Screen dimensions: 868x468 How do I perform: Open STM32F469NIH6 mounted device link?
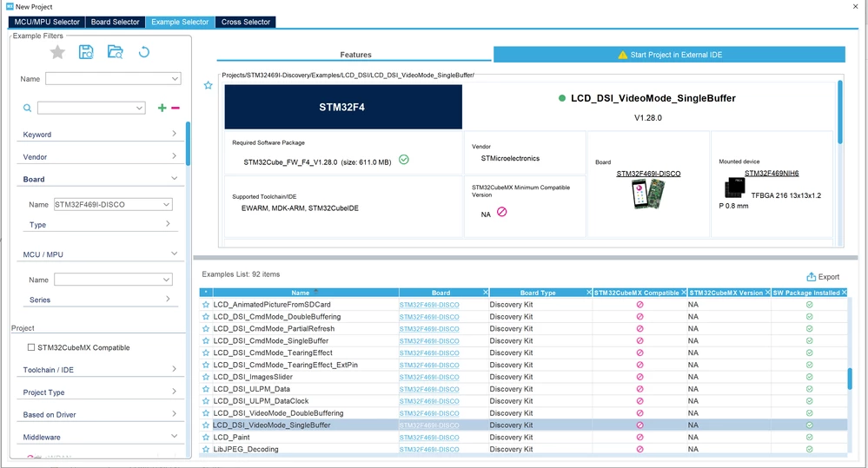[772, 173]
